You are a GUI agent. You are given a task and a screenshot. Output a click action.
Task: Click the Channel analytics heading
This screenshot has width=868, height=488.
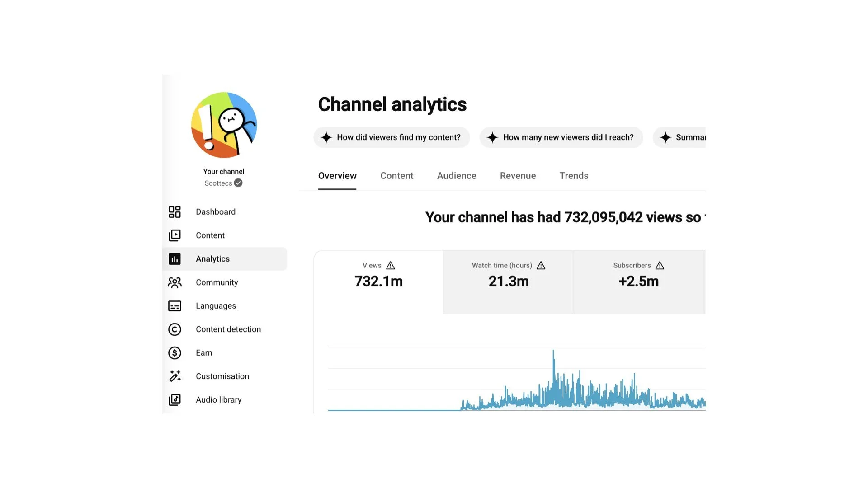click(392, 104)
